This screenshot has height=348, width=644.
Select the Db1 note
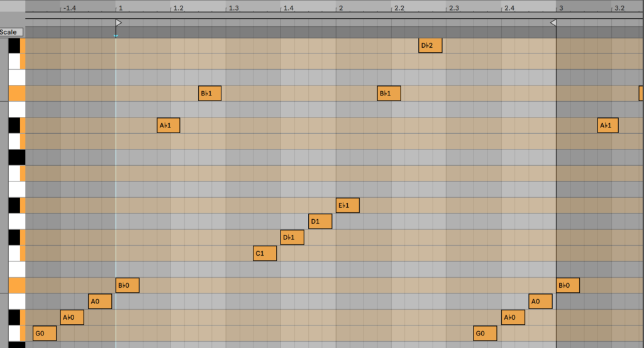coord(292,237)
